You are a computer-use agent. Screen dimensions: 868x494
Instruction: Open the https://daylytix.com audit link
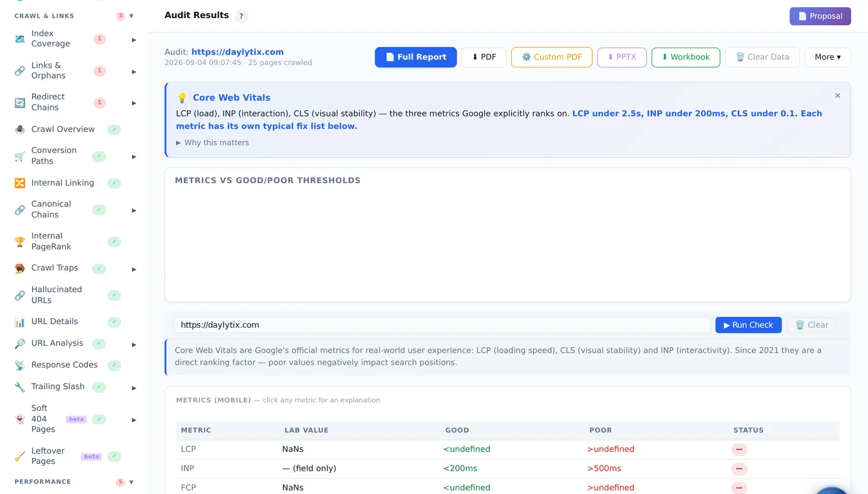[x=237, y=52]
